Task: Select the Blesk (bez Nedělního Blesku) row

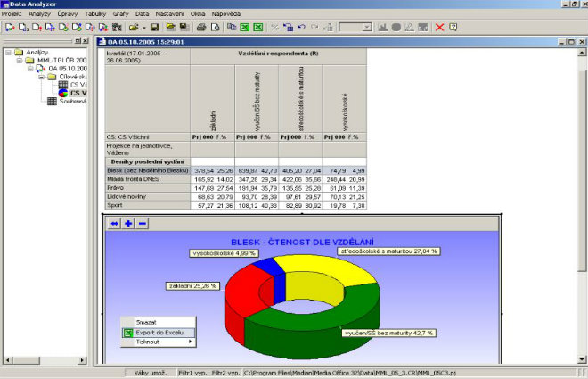Action: pos(235,170)
